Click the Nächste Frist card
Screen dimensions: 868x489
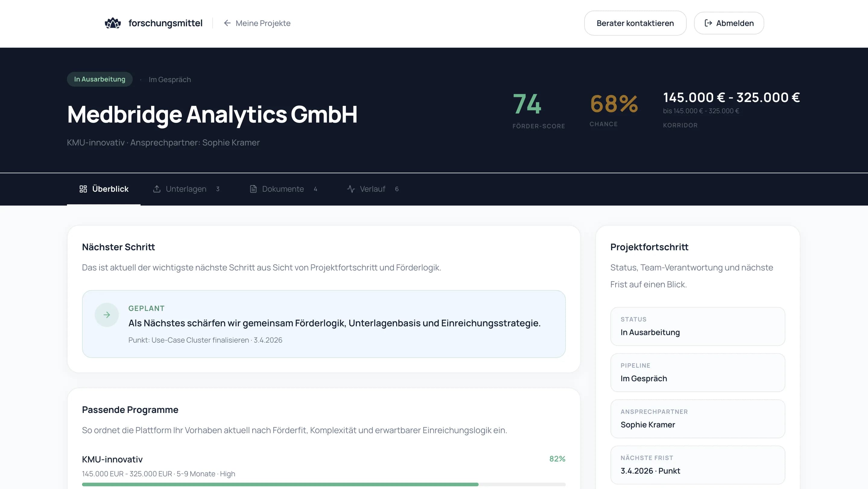click(698, 465)
